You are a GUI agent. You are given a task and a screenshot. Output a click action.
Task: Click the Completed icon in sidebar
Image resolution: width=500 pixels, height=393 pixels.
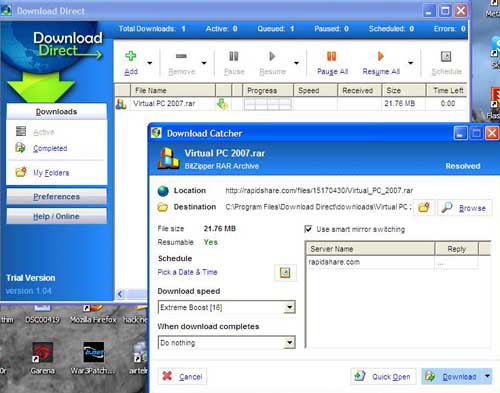pyautogui.click(x=21, y=147)
